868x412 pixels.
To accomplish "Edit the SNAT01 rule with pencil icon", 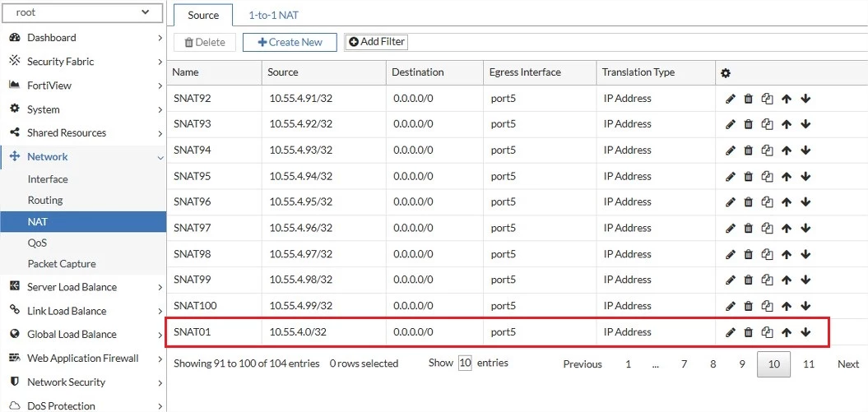I will (x=730, y=332).
